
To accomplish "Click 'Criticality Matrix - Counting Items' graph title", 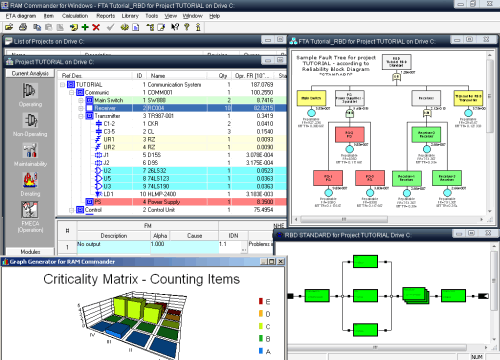I will tap(141, 279).
